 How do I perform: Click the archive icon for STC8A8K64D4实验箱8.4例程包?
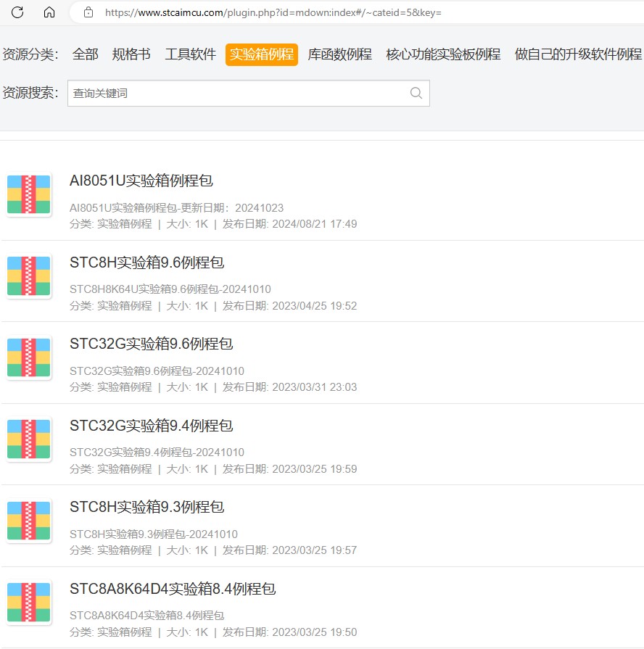pyautogui.click(x=29, y=602)
